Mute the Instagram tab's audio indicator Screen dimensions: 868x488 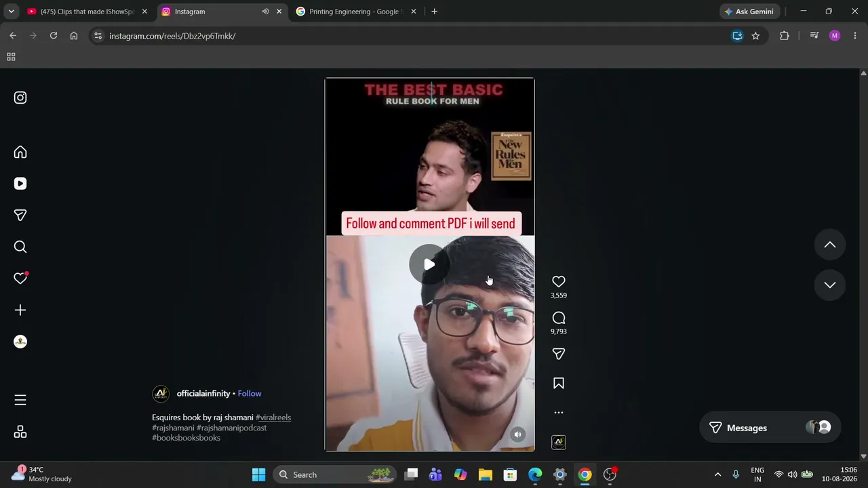point(265,12)
